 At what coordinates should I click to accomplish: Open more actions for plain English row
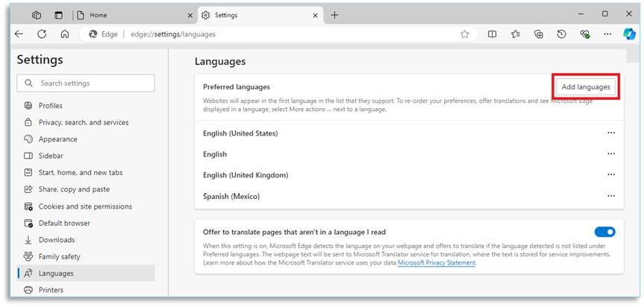(611, 153)
